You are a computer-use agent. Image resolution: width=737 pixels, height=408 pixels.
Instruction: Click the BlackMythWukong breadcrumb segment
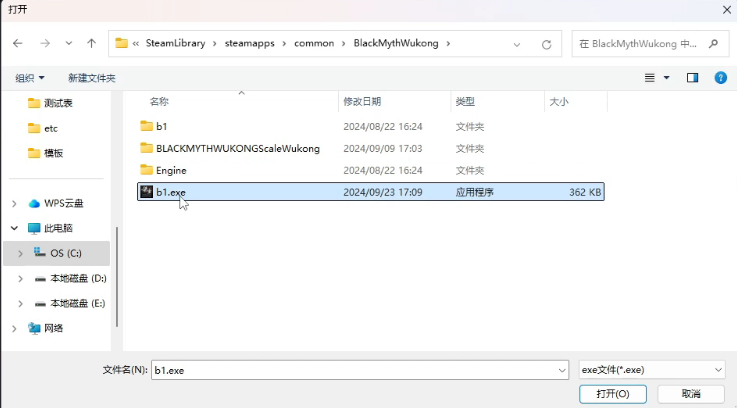pyautogui.click(x=396, y=43)
